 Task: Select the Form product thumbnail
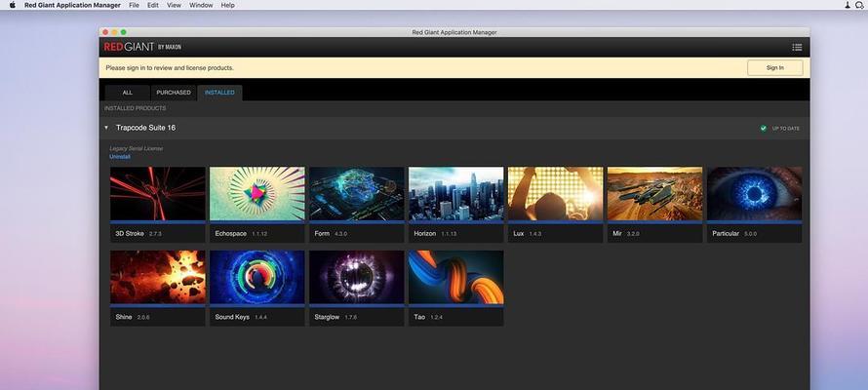357,194
